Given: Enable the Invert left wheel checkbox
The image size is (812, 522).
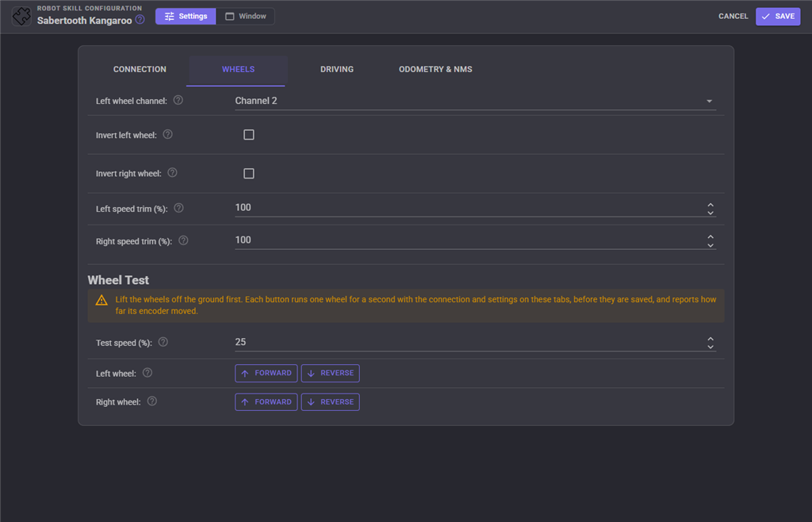Looking at the screenshot, I should 249,135.
